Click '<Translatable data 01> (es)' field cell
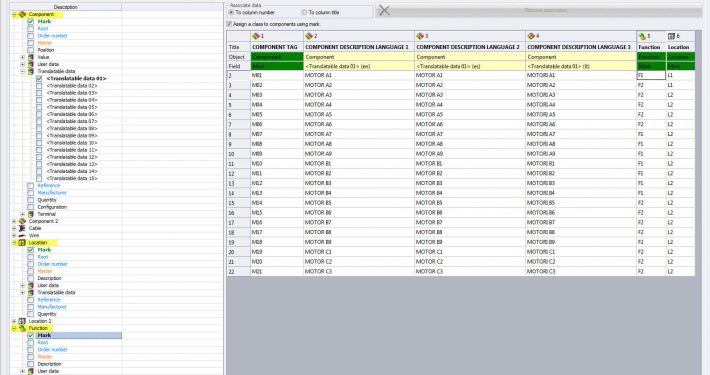Viewport: 710px width, 375px height. tap(470, 66)
